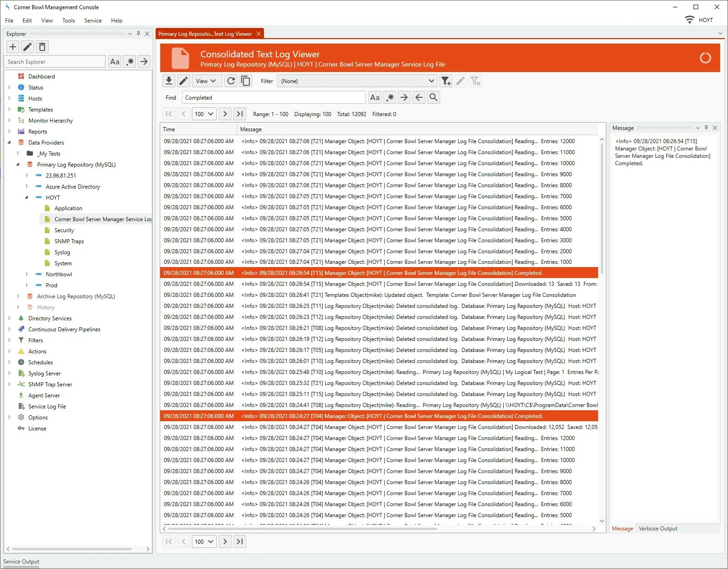
Task: Click the HOYT Wi-Fi connection icon
Action: click(x=689, y=20)
